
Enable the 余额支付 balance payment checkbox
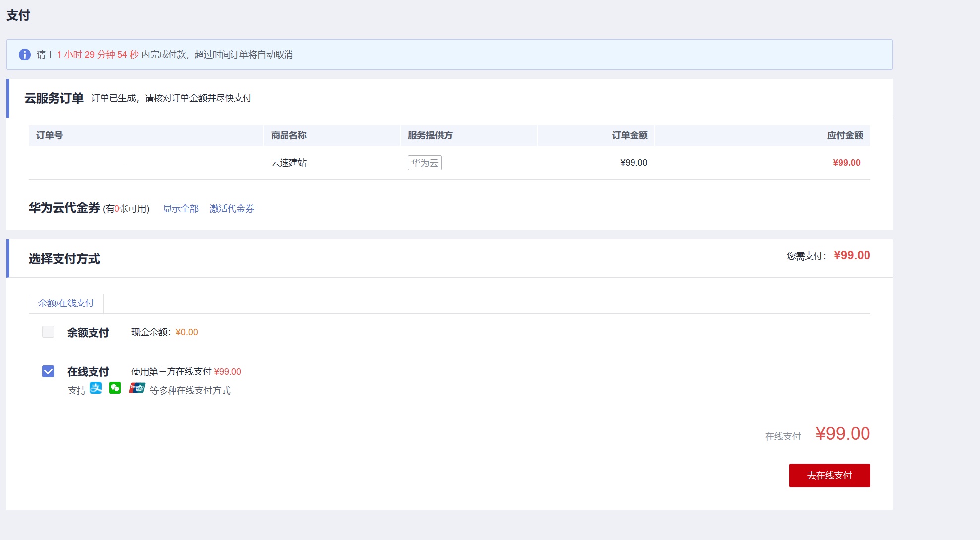tap(48, 332)
